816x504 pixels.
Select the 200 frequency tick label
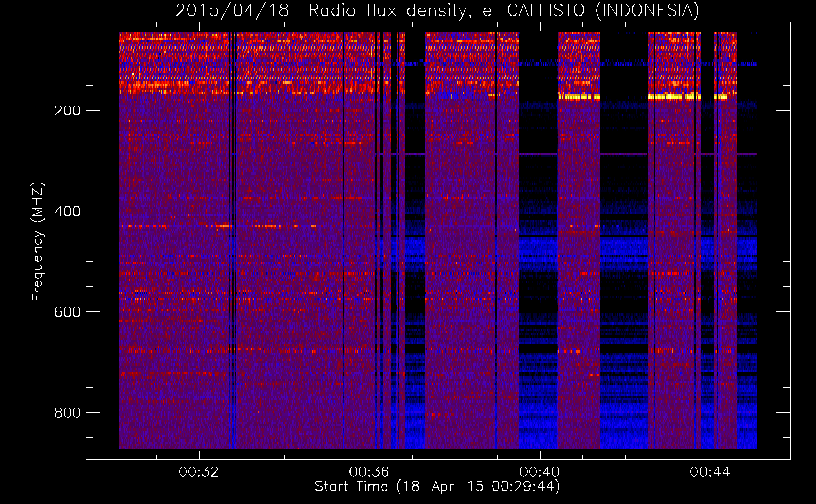[x=68, y=111]
